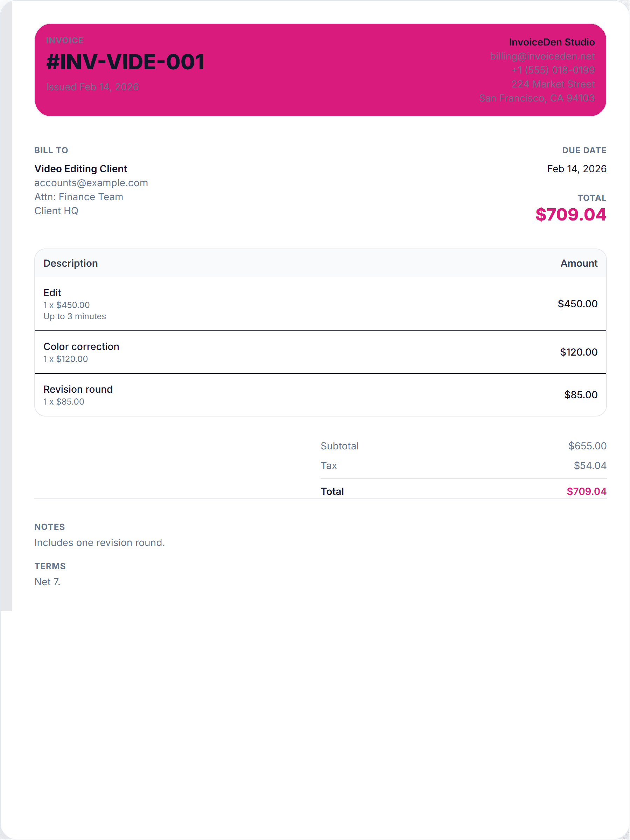Click the Video Editing Client name

click(x=80, y=169)
